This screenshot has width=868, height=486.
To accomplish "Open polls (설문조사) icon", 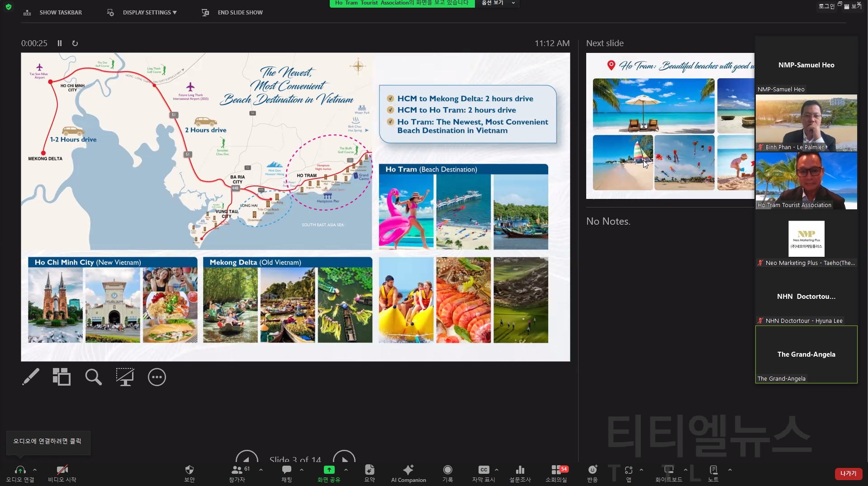I will point(520,470).
